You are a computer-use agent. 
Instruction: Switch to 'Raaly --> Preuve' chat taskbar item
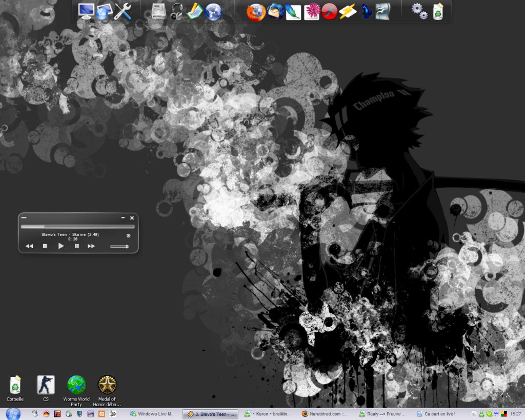pos(382,414)
